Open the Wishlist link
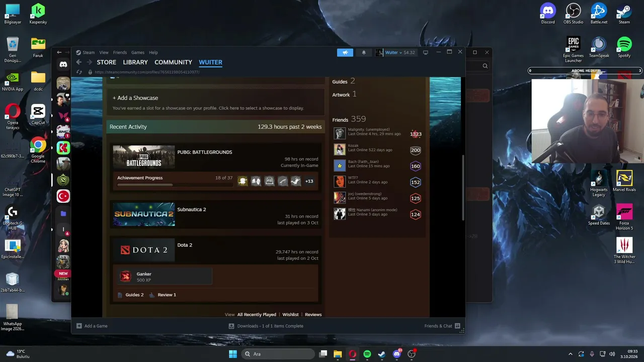The height and width of the screenshot is (362, 644). (x=290, y=315)
